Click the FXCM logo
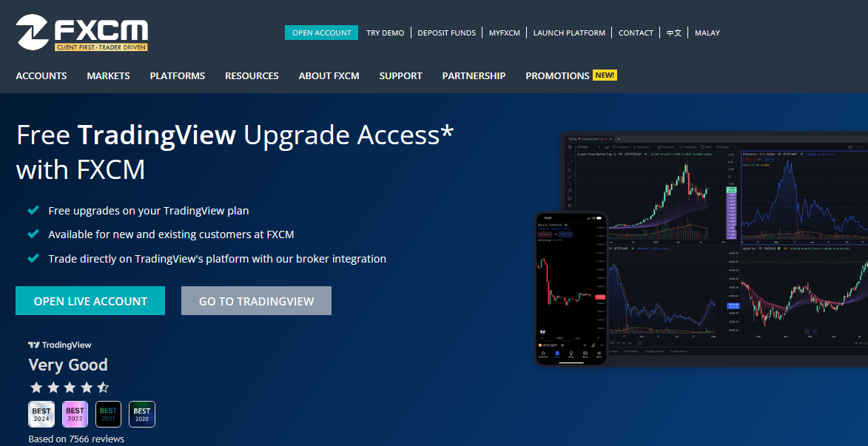The width and height of the screenshot is (868, 446). pos(82,33)
